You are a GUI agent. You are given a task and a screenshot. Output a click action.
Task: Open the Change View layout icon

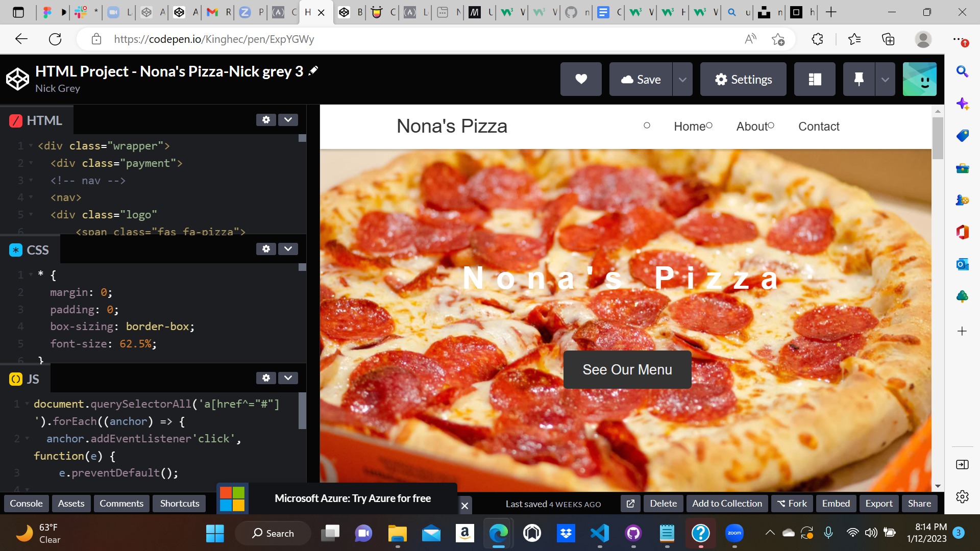coord(815,79)
